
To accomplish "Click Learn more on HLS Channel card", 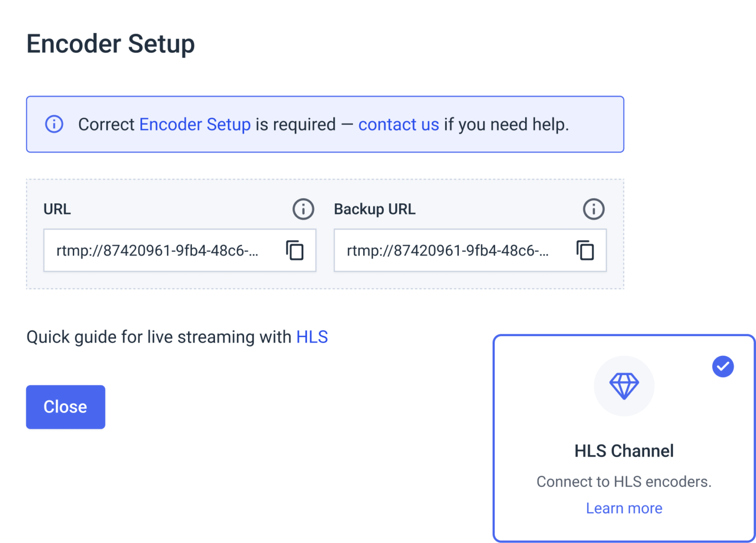I will click(624, 508).
